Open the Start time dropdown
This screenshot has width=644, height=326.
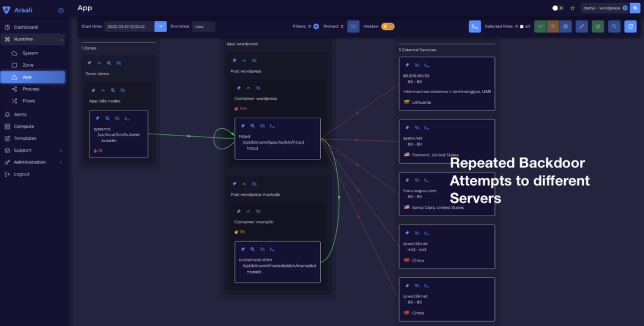pos(160,26)
